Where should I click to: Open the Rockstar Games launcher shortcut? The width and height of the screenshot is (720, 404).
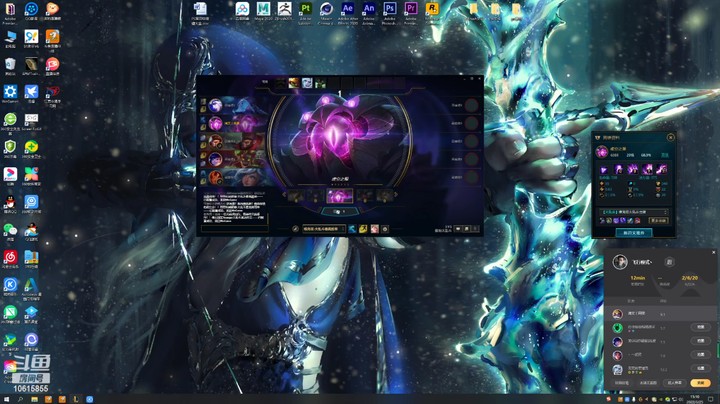click(x=432, y=13)
